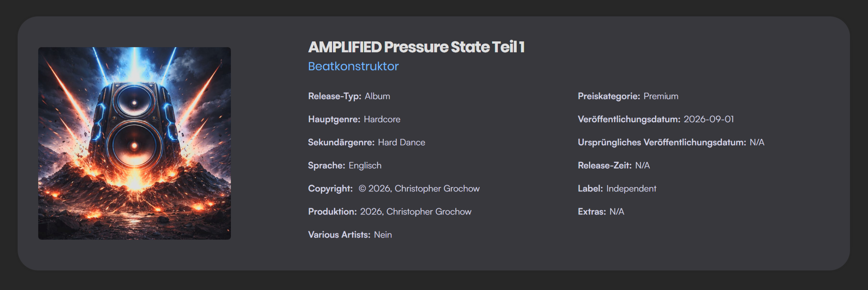Click the N/A value beside Extras
The image size is (868, 290).
(616, 211)
